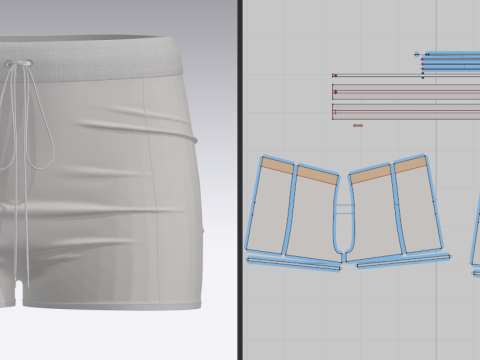Select the tiny piece below the long rectangles
Image resolution: width=480 pixels, height=360 pixels.
coord(358,125)
